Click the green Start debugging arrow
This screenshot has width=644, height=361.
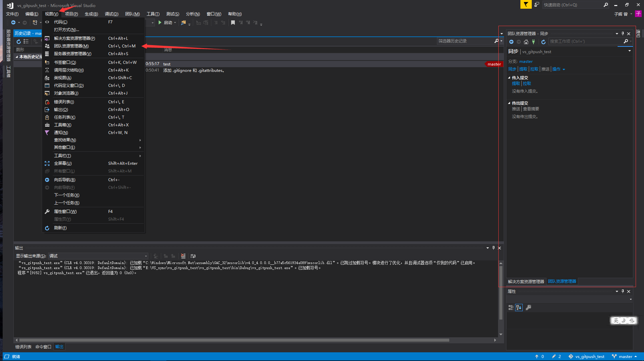pos(160,23)
